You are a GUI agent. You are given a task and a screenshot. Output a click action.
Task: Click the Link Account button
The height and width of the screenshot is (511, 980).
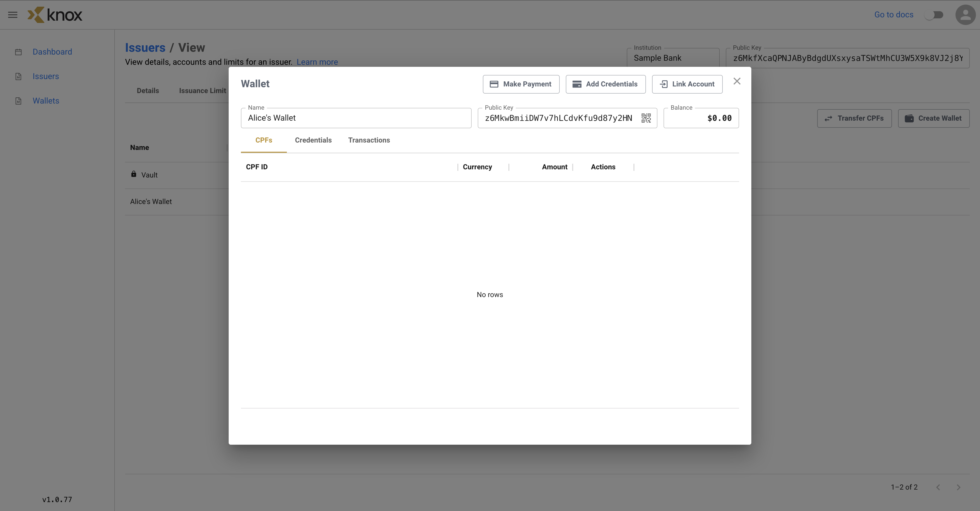(687, 84)
